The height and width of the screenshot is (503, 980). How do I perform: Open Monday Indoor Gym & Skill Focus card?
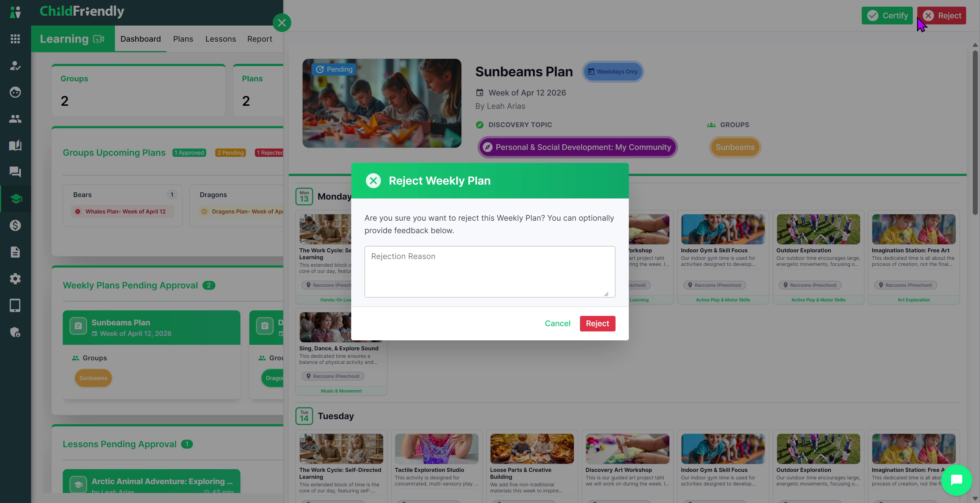723,257
